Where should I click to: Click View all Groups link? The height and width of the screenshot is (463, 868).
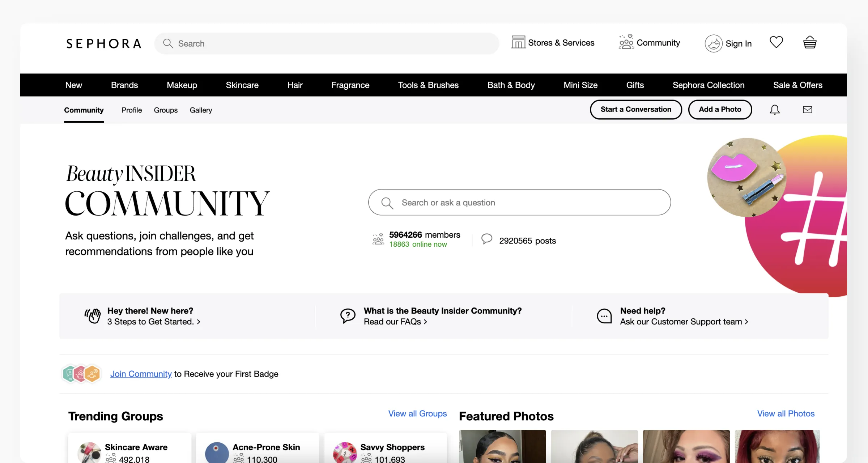[x=417, y=413]
